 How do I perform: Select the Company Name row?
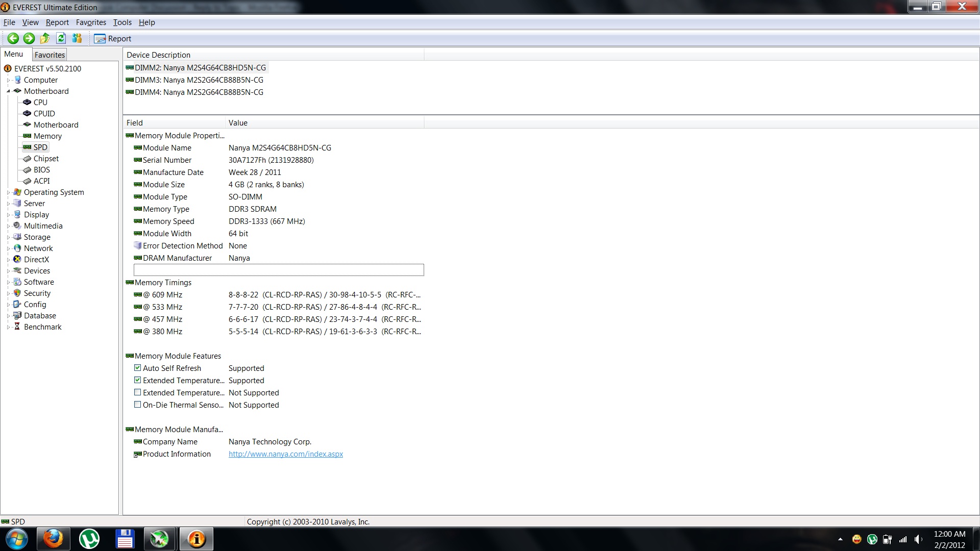(x=278, y=442)
